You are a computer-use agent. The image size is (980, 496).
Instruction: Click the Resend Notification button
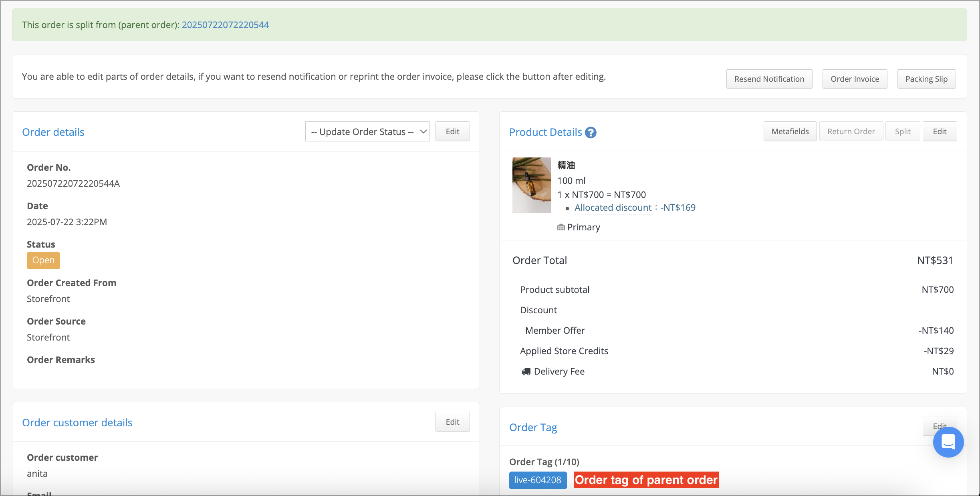(x=769, y=79)
